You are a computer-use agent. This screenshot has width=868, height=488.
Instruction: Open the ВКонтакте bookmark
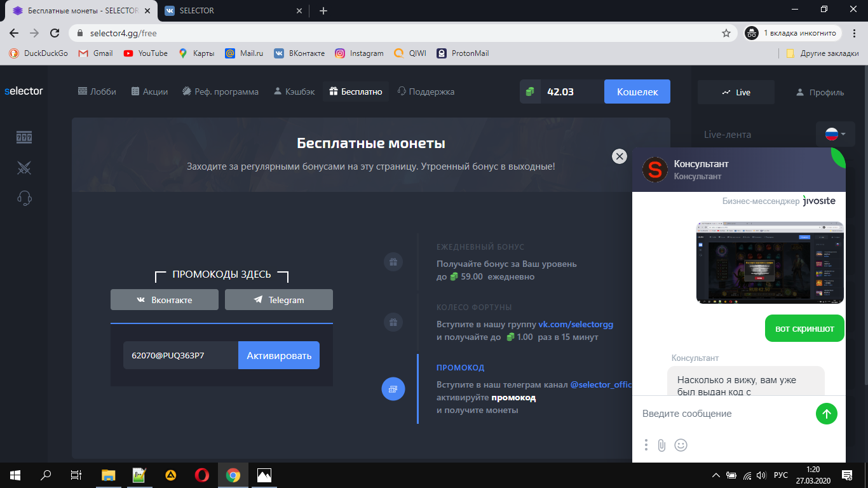299,53
